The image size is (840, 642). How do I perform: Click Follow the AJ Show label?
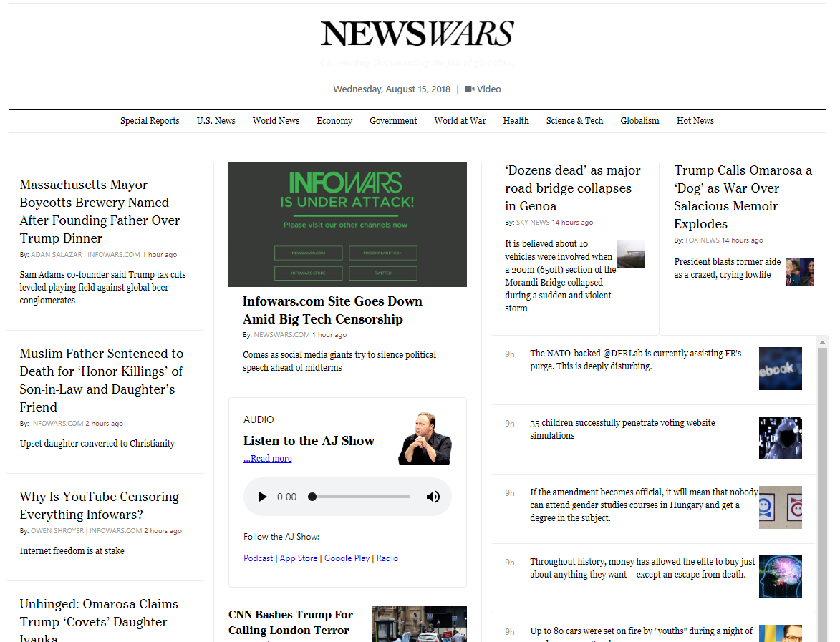point(281,537)
